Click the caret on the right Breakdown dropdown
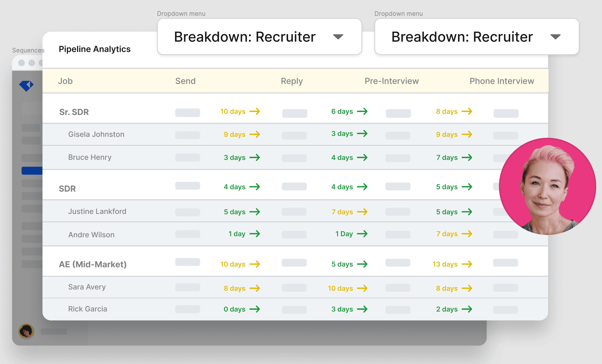 tap(555, 37)
